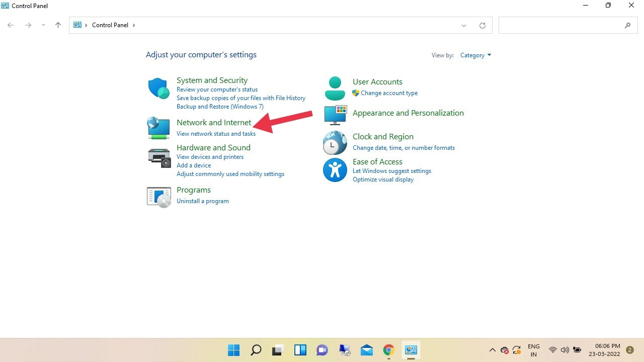Refresh the Control Panel view

(482, 25)
